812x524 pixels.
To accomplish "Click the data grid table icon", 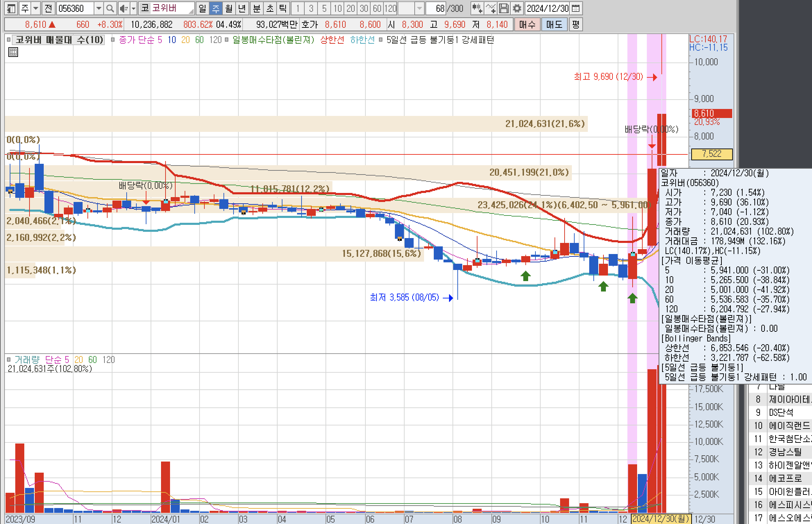I will 13,52.
